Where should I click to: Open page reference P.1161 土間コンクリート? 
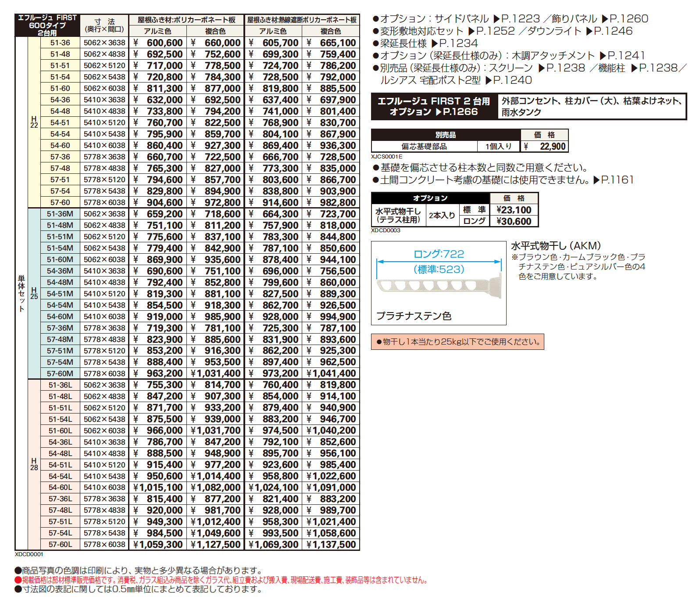614,180
